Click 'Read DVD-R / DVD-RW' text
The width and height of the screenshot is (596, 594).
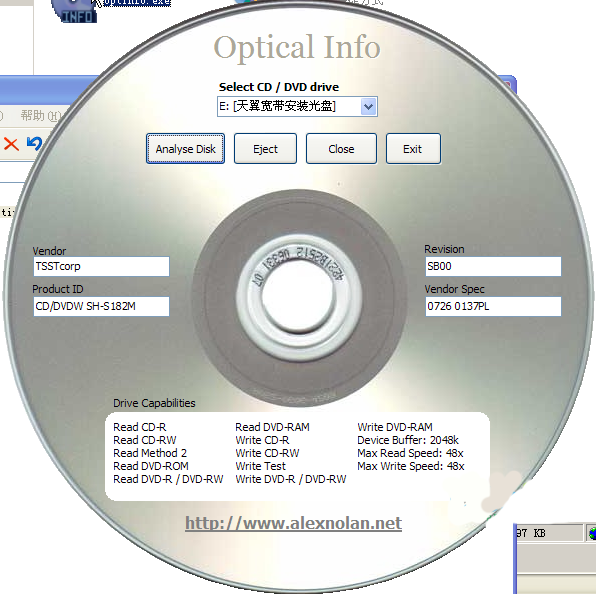(x=168, y=479)
